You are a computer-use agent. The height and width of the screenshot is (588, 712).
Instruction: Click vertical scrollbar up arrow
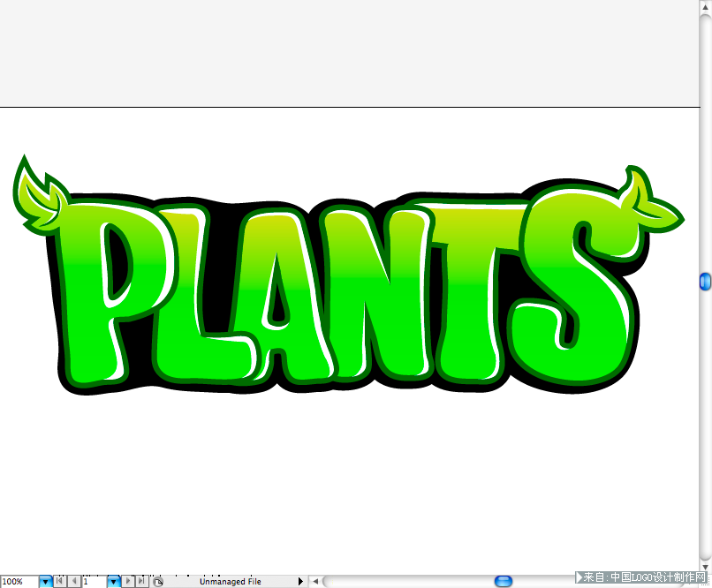coord(705,7)
